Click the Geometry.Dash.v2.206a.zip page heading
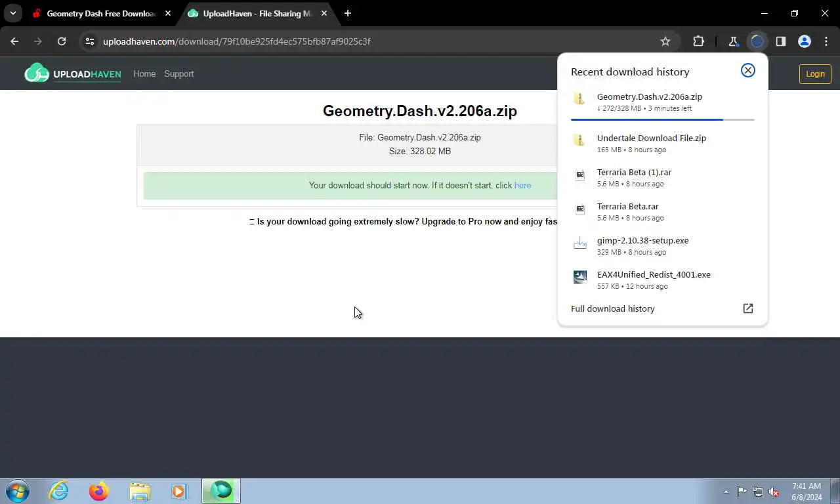 (x=420, y=111)
